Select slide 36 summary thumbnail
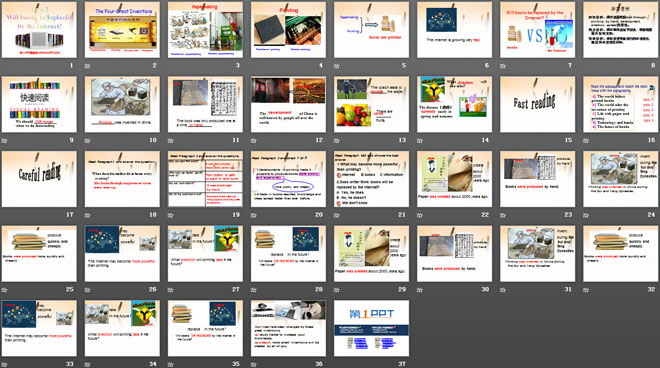660x368 pixels. pyautogui.click(x=288, y=328)
